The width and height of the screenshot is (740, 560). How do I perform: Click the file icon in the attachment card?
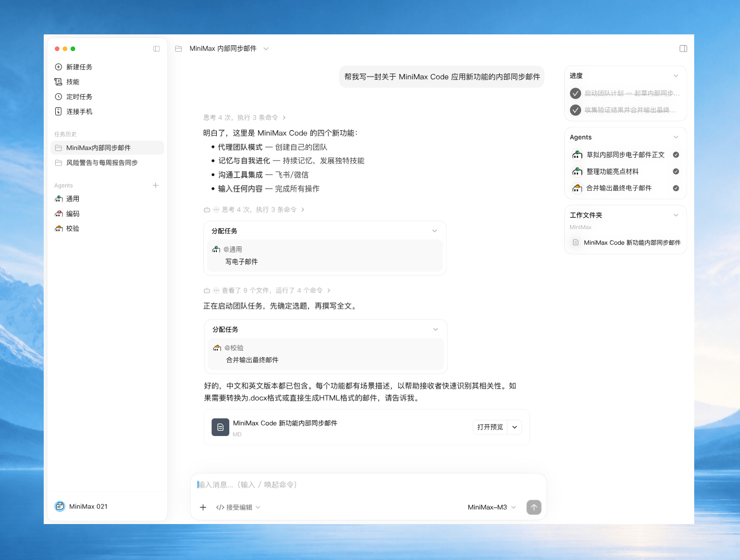[x=220, y=427]
